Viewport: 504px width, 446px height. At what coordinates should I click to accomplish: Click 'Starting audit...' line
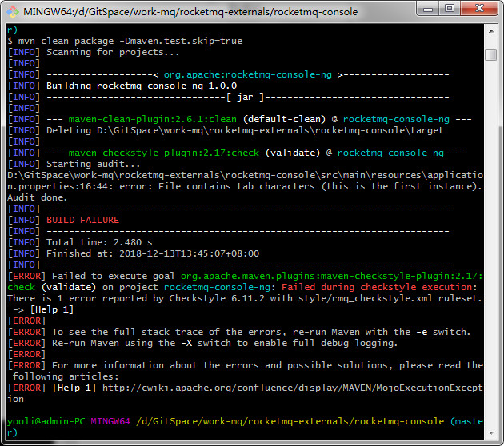point(94,164)
